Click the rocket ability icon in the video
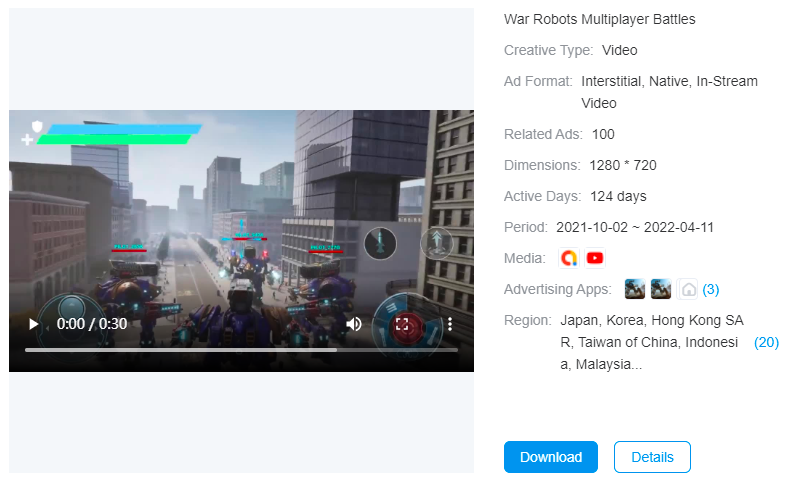 coord(380,243)
